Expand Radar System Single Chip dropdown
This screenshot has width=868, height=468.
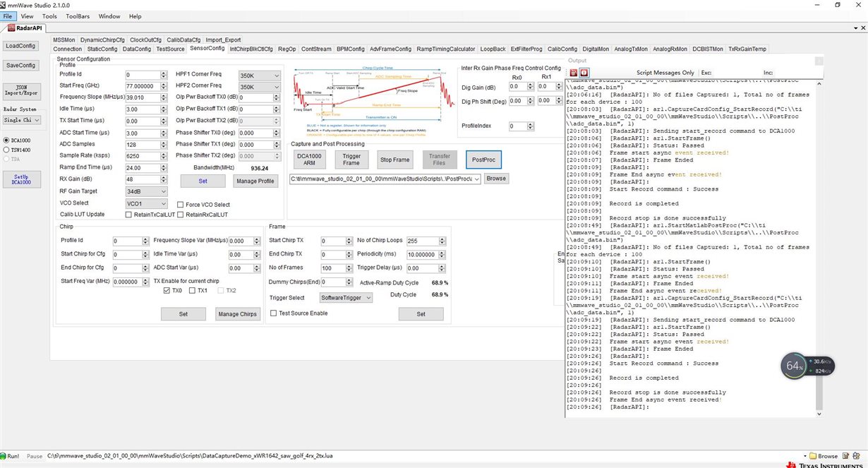click(22, 121)
